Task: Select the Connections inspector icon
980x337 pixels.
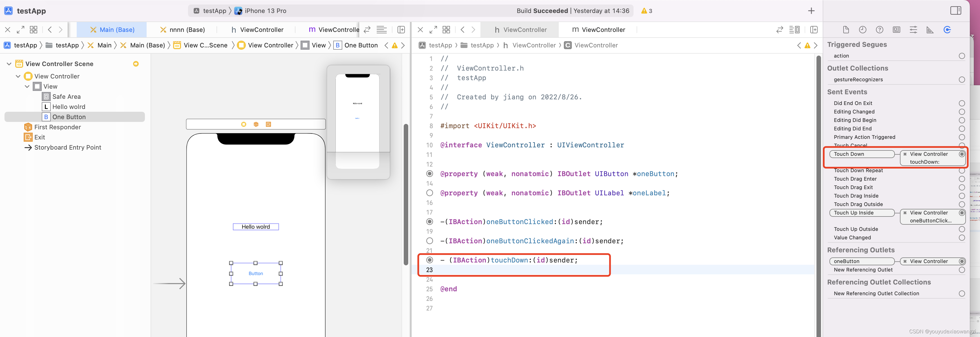Action: point(947,30)
